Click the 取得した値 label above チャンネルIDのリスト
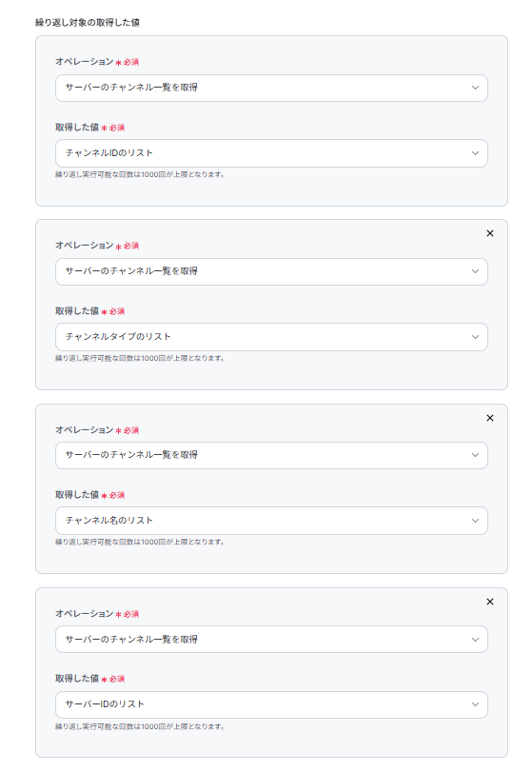 [77, 127]
